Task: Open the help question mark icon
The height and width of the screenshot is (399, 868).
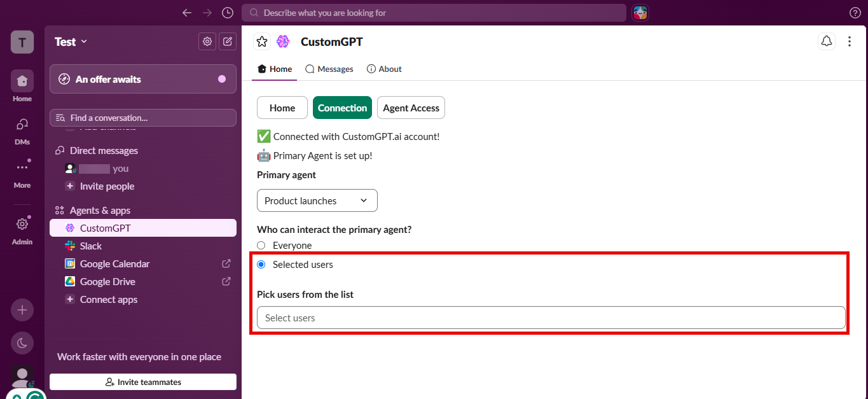Action: 855,13
